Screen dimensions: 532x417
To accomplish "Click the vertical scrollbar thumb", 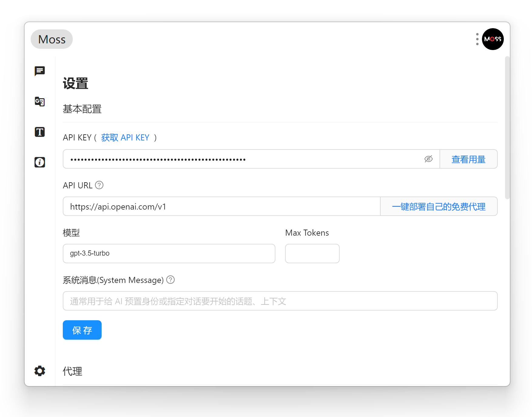I will point(507,127).
